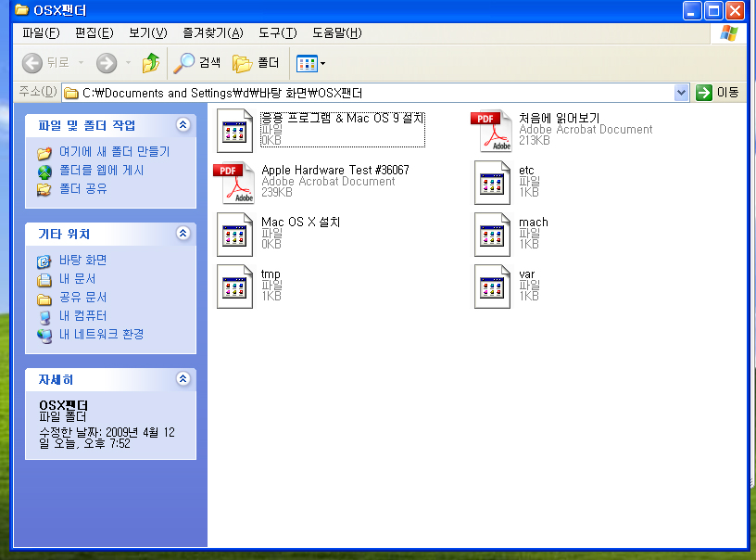Select the Mac OS X 설치 file
Image resolution: width=756 pixels, height=560 pixels.
click(x=234, y=235)
